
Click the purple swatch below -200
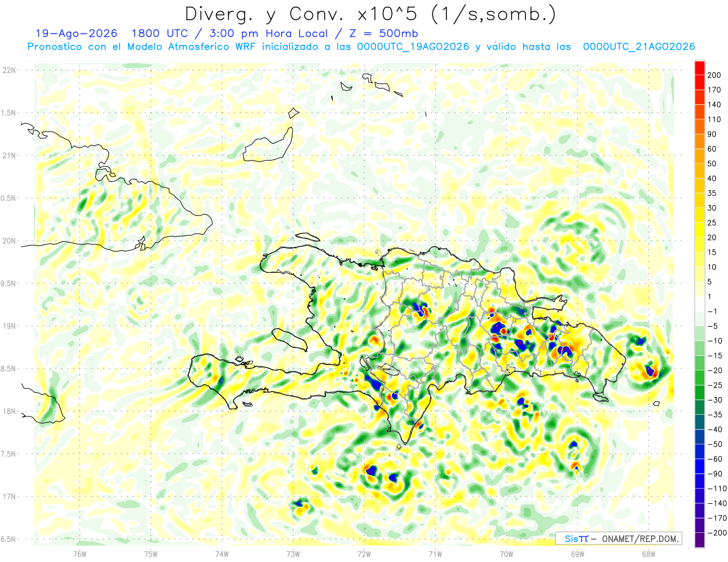(x=699, y=540)
